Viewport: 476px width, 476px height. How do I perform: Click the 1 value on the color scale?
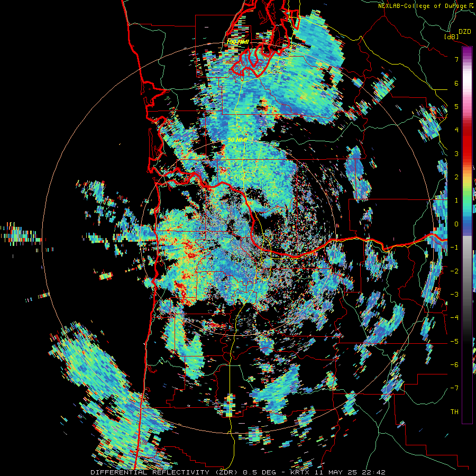click(456, 200)
